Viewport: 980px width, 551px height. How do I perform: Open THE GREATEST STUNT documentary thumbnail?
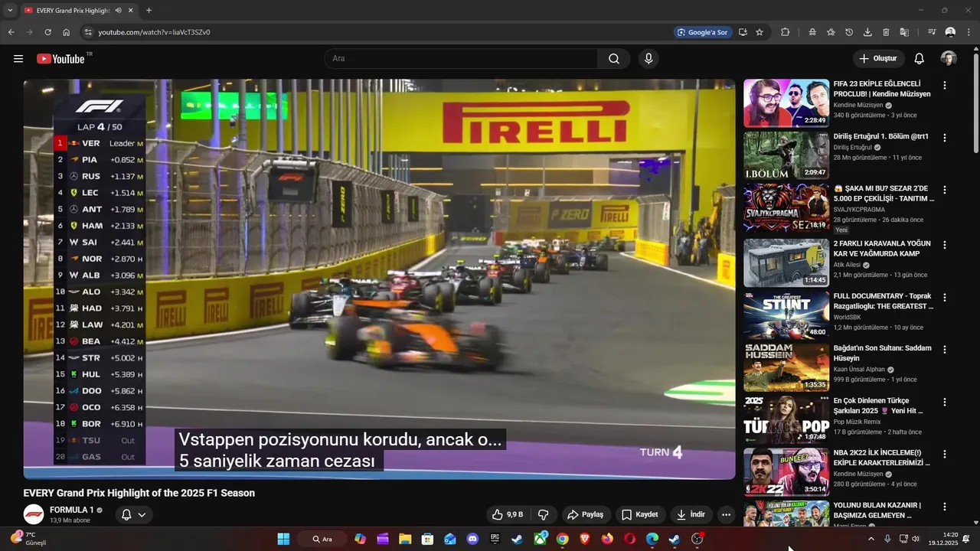[x=786, y=315]
